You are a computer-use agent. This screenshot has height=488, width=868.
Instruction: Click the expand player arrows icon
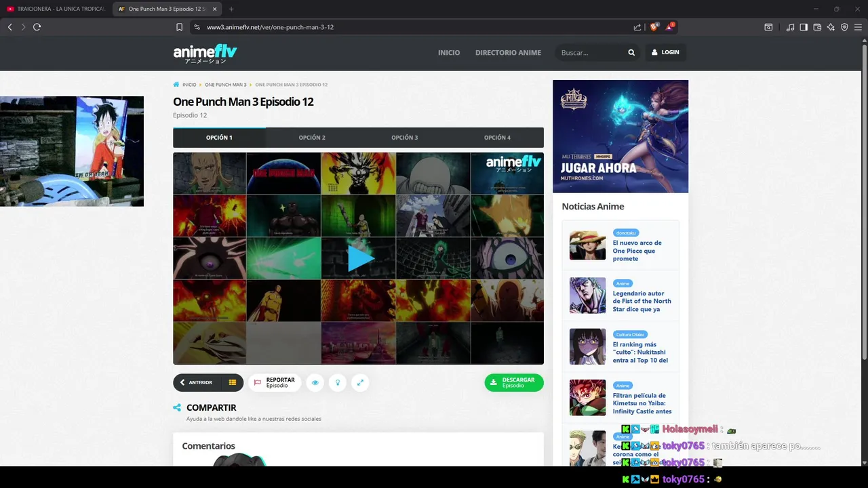(360, 382)
